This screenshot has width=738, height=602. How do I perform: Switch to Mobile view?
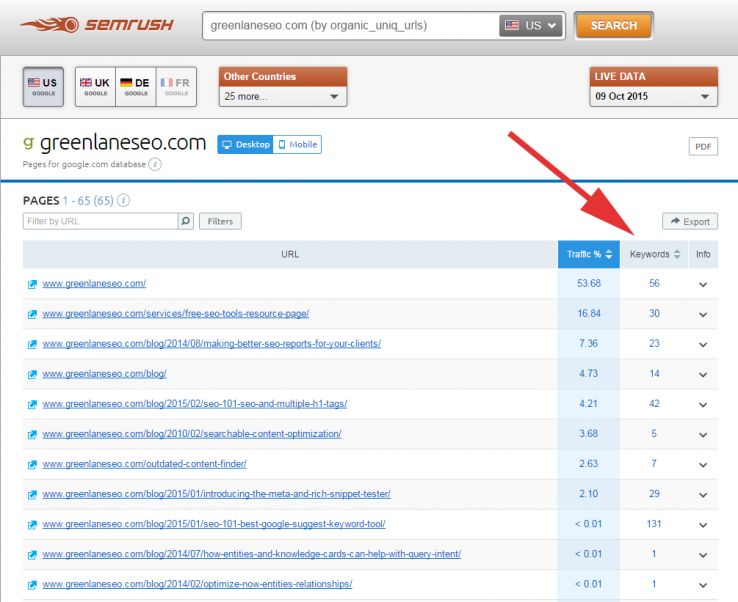click(x=298, y=145)
